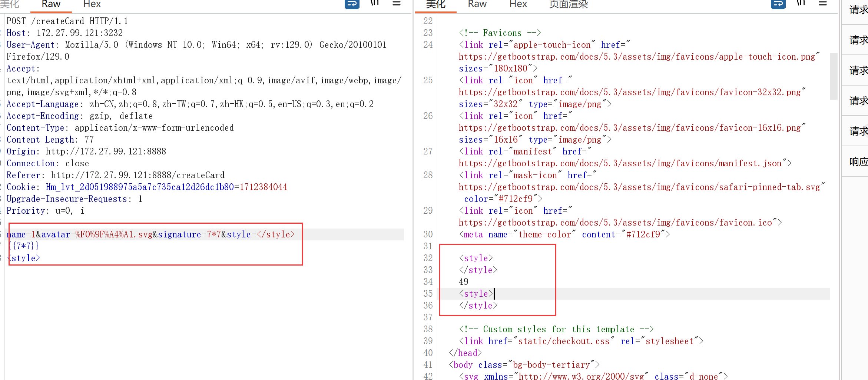Click the 'POST /createCard HTTP/1.1' request line

(67, 21)
